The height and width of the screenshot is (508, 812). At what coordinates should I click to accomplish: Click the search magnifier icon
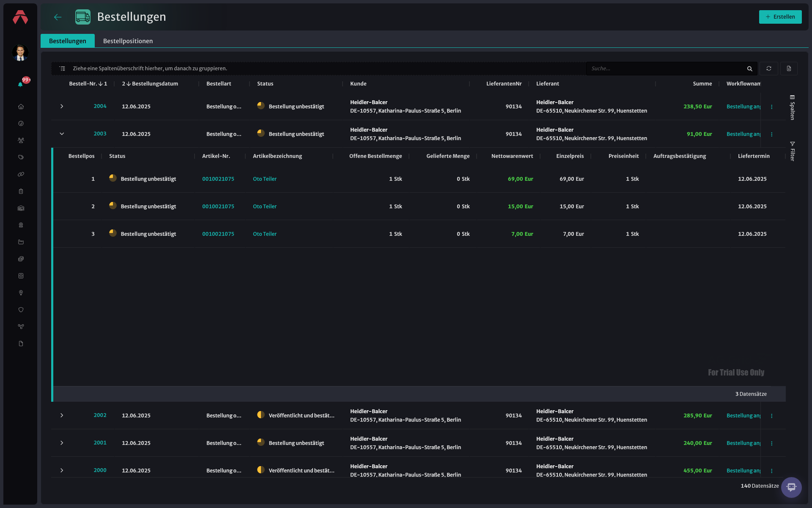(750, 69)
